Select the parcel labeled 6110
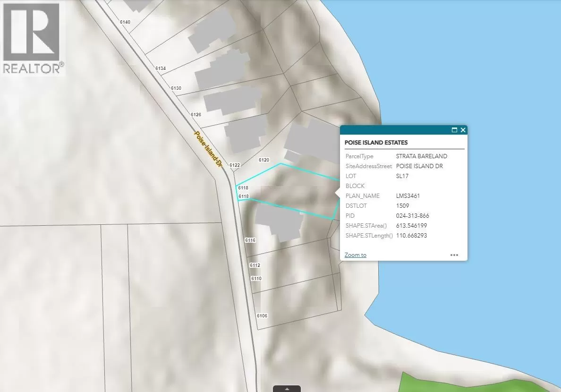561x392 pixels. pos(256,279)
